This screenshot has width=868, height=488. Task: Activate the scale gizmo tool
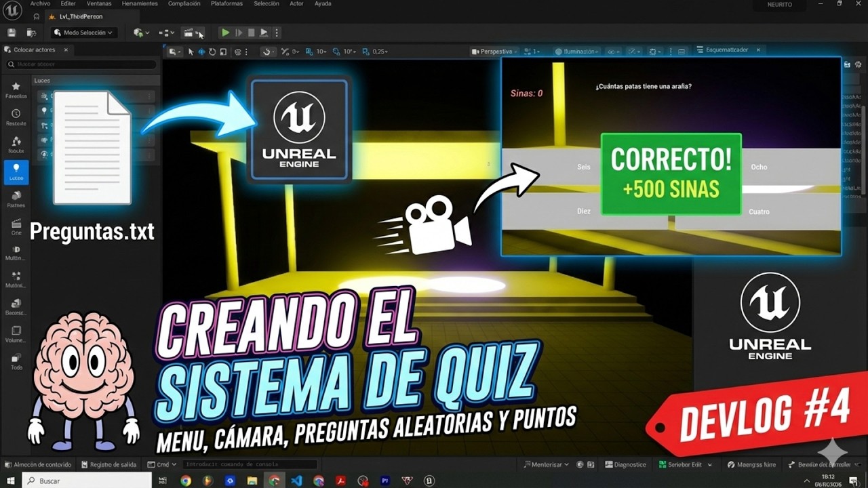click(x=223, y=52)
